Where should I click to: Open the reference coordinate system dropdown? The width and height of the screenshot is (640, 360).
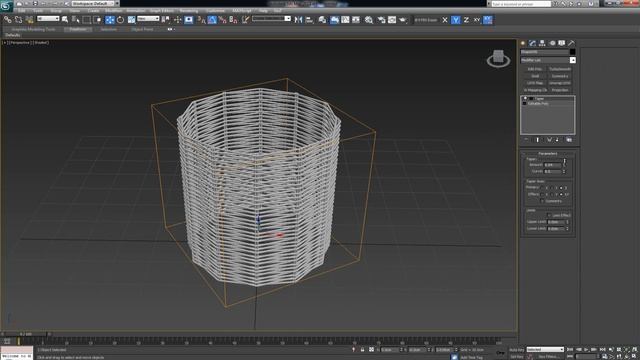point(148,19)
